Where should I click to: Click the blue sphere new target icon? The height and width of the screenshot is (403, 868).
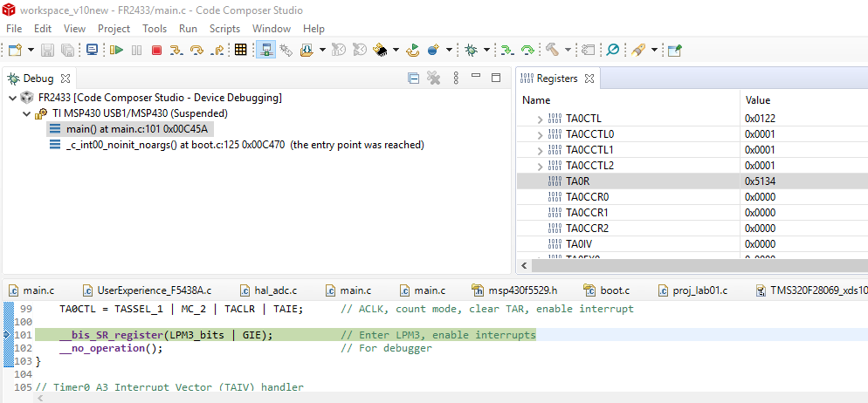click(x=433, y=51)
